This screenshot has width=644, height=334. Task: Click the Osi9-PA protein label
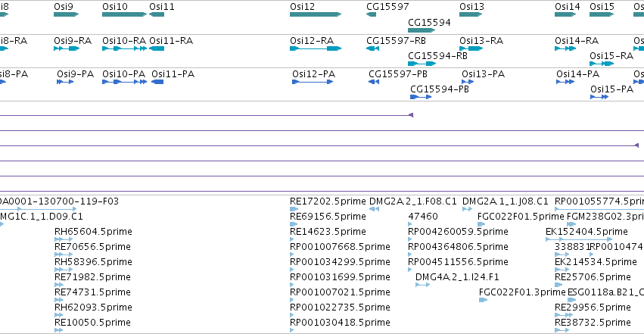[x=75, y=74]
